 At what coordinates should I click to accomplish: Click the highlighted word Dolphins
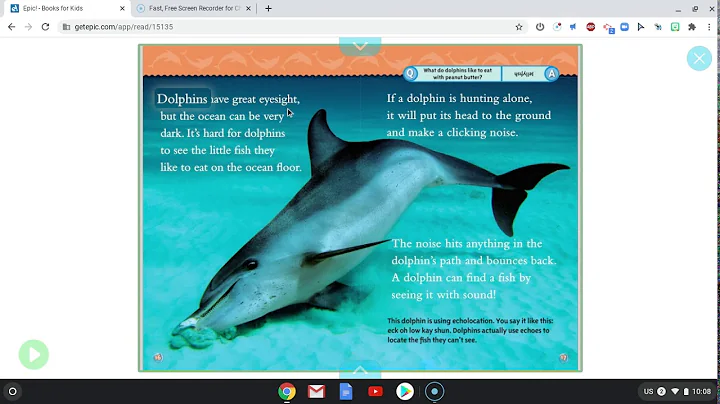[182, 99]
